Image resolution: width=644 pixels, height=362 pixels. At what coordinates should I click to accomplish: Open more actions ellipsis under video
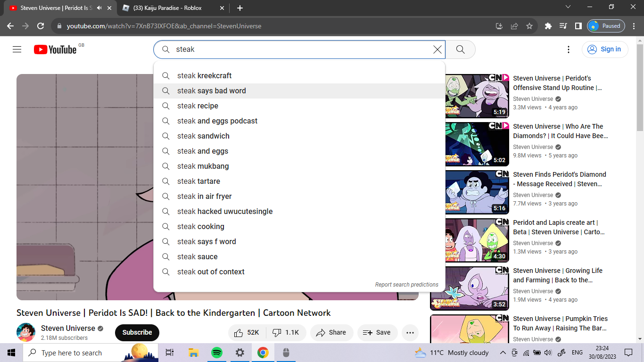(410, 332)
